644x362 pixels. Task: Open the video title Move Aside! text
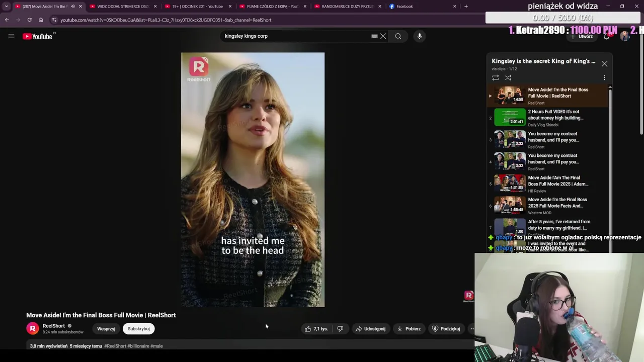click(101, 315)
